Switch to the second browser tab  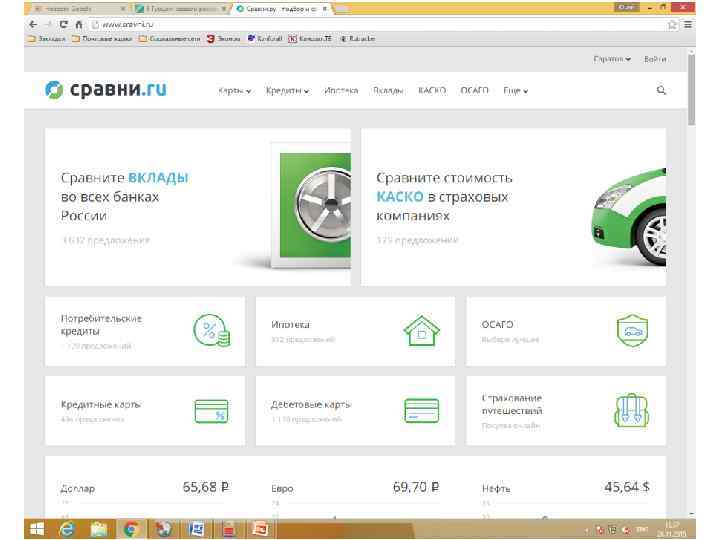tap(181, 9)
